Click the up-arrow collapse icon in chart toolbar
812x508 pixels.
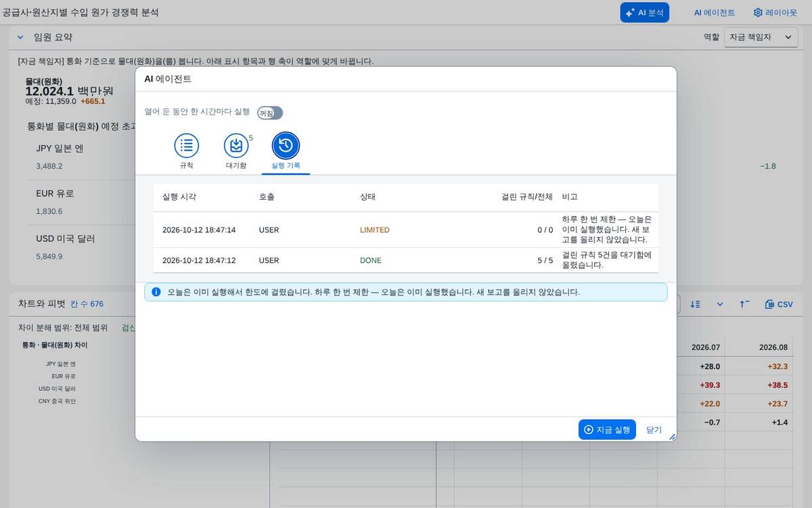coord(744,304)
